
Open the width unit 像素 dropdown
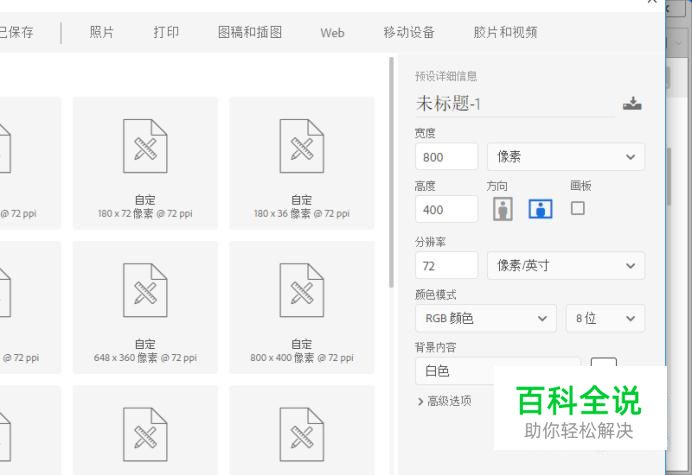coord(566,157)
